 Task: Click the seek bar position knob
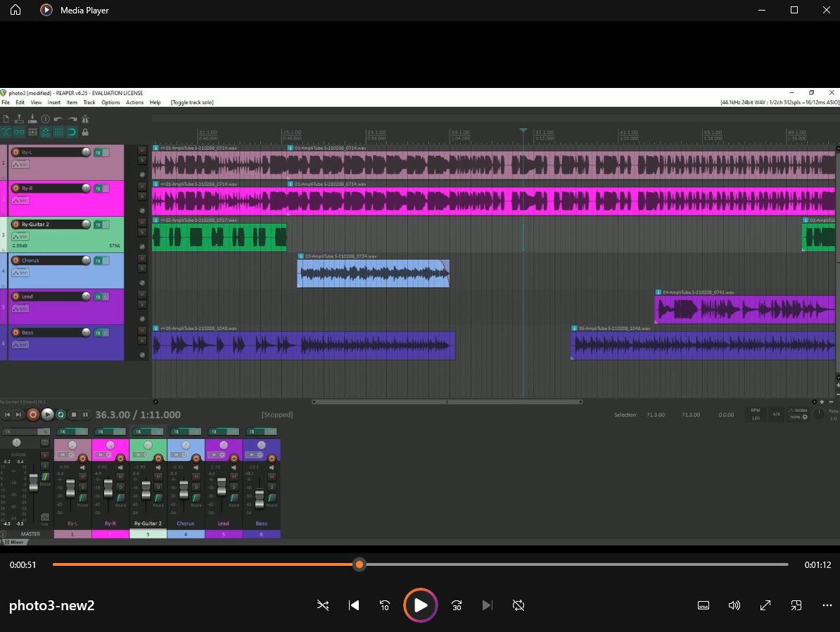coord(359,564)
